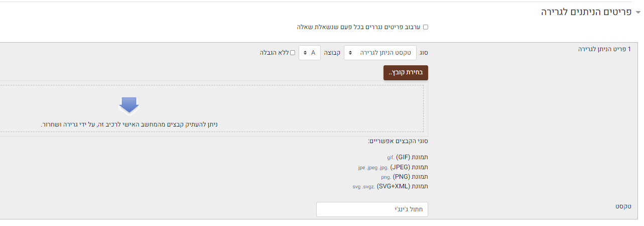Viewport: 644px width, 226px height.
Task: Click the blue download arrow icon
Action: (129, 105)
